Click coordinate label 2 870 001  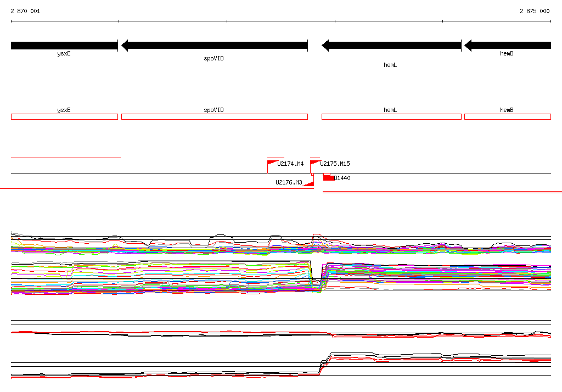click(x=25, y=11)
